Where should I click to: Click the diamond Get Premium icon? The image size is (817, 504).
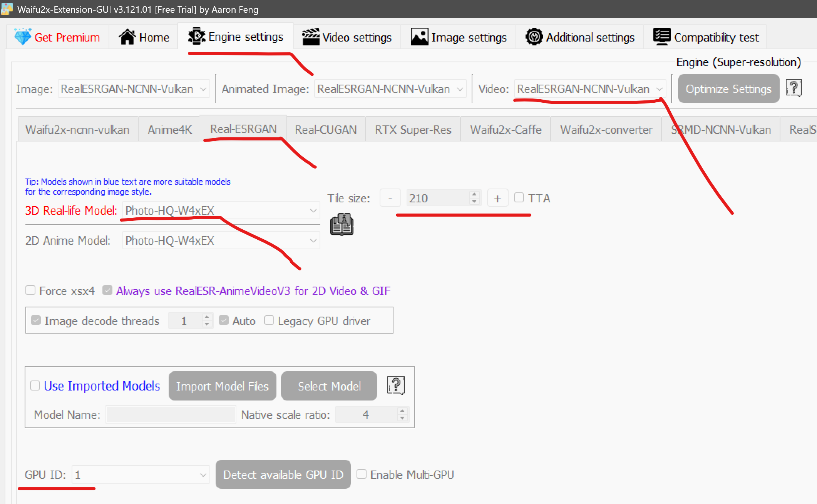pos(22,37)
